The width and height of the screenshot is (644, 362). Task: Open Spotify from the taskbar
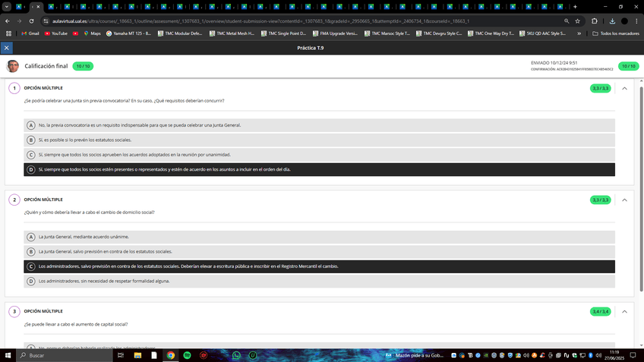pyautogui.click(x=187, y=355)
